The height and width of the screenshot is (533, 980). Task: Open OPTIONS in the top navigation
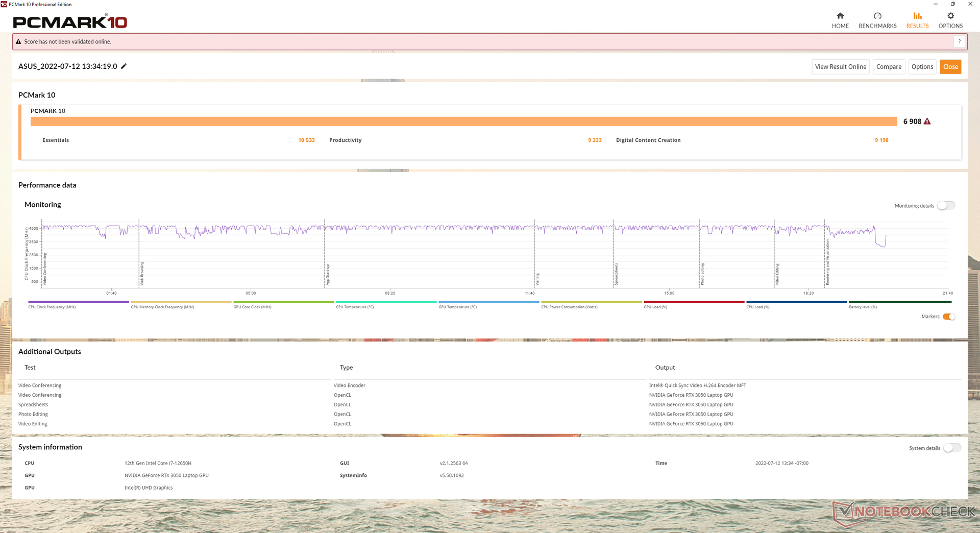point(950,20)
